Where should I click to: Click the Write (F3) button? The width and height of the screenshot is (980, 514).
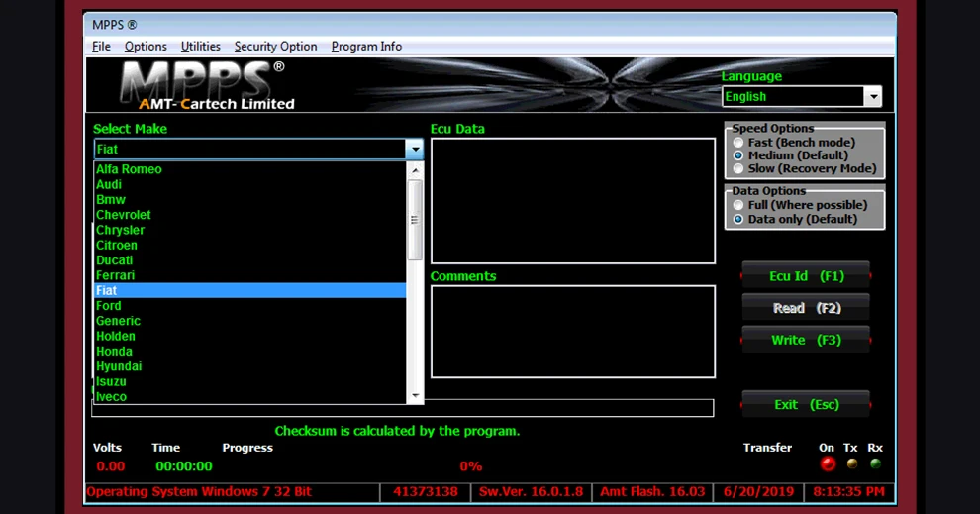coord(806,340)
